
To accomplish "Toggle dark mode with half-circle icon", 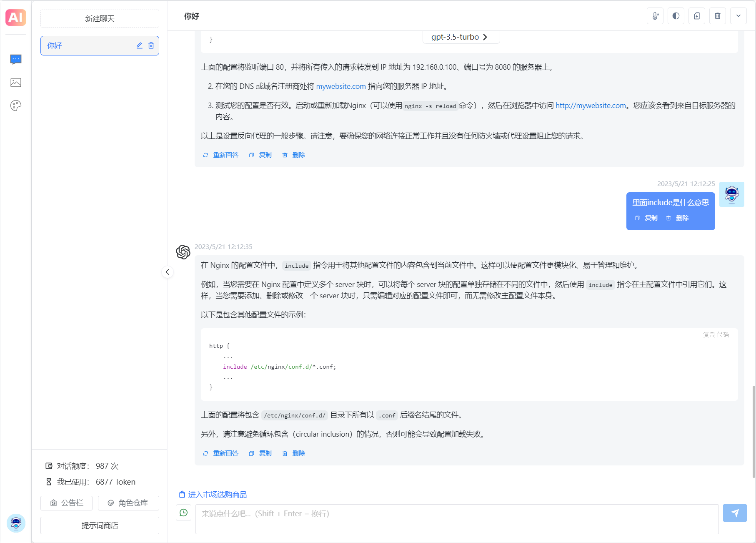I will point(676,16).
